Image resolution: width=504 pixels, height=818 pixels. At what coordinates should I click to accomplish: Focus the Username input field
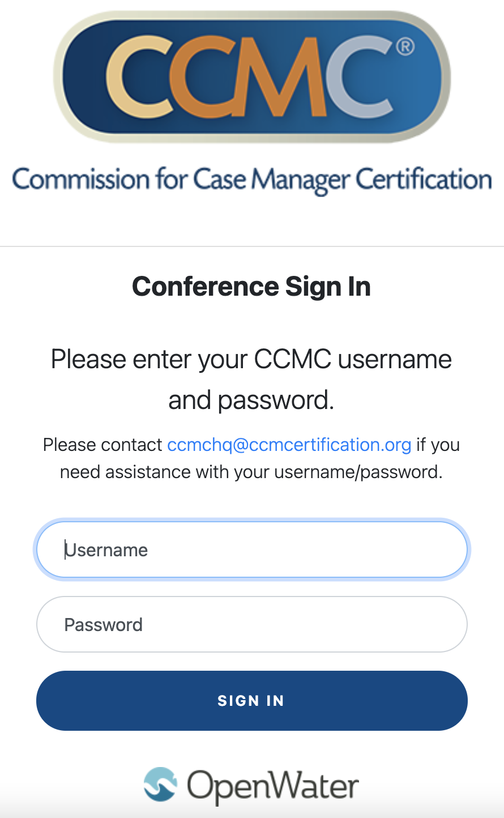(251, 549)
